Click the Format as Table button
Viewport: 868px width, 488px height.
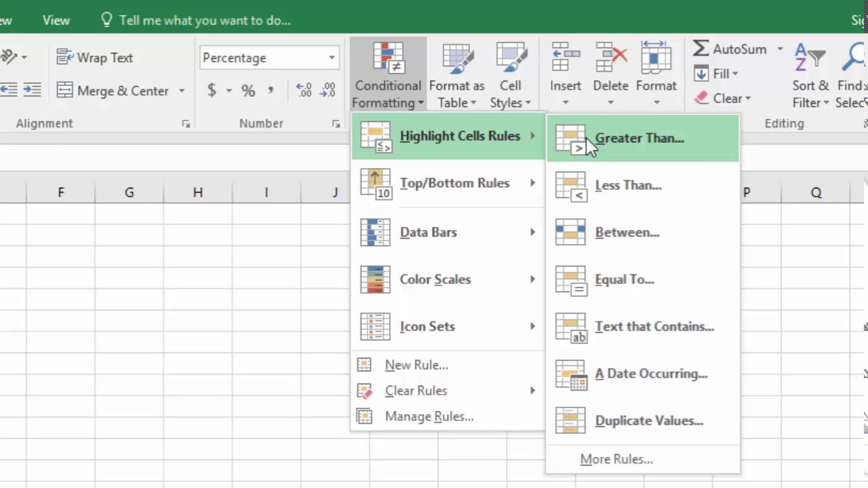point(456,75)
